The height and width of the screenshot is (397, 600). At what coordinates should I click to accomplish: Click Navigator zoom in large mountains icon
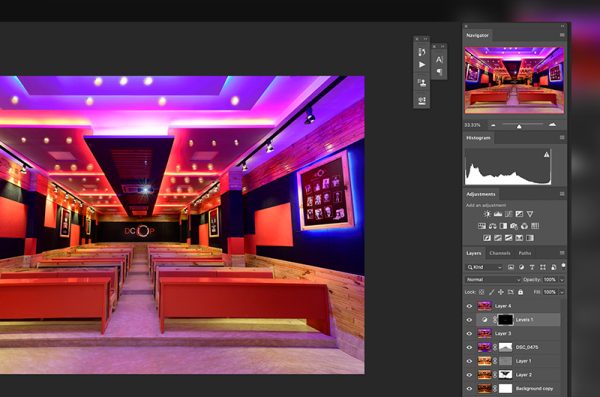553,125
